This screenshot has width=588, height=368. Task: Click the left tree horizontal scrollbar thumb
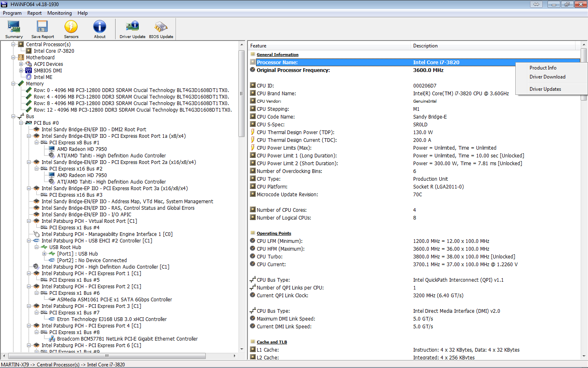tap(107, 356)
